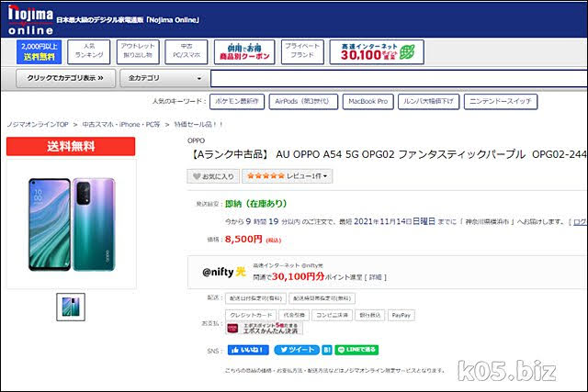This screenshot has height=392, width=588.
Task: Share via LINEで送る button
Action: tap(356, 350)
